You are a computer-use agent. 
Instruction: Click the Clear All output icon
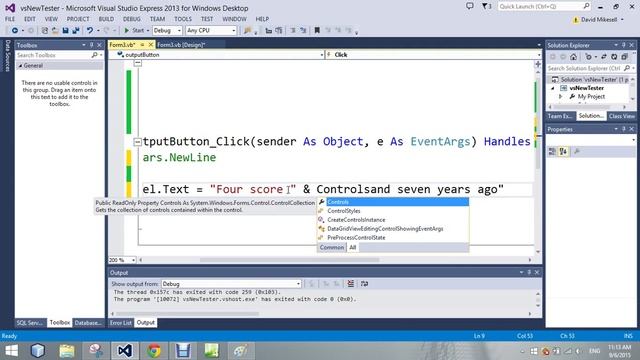(x=350, y=284)
